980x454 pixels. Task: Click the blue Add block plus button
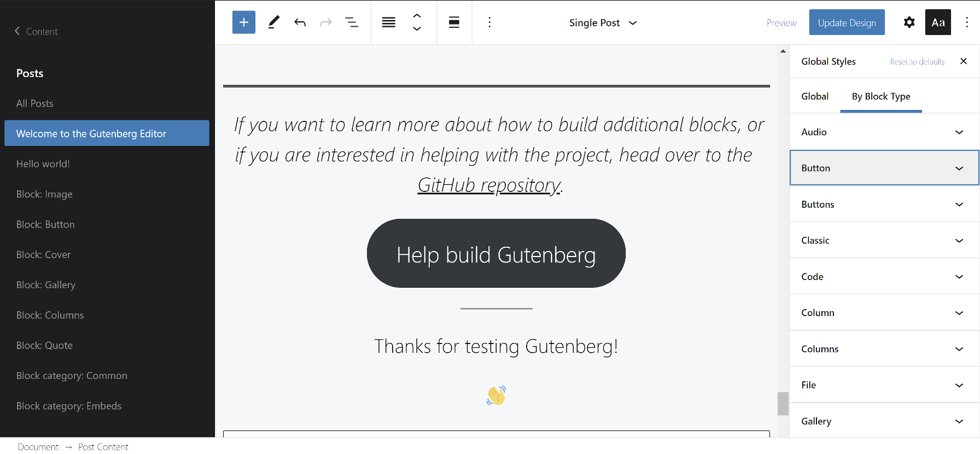pos(243,22)
